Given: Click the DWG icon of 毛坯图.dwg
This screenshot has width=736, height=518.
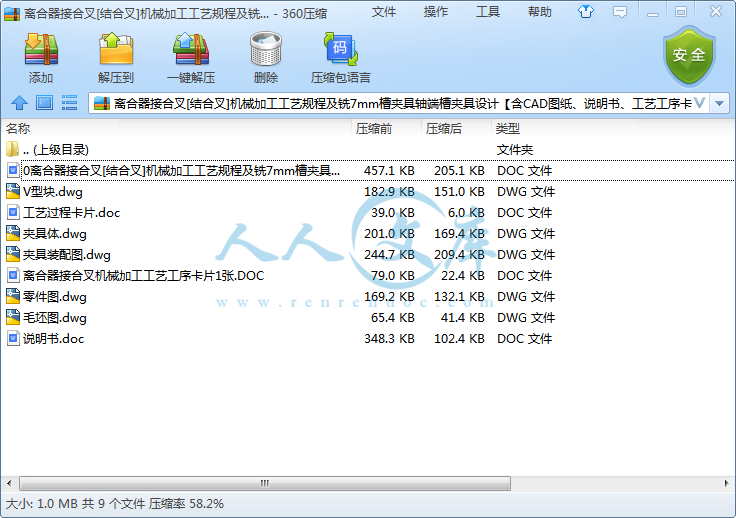Looking at the screenshot, I should click(x=13, y=318).
